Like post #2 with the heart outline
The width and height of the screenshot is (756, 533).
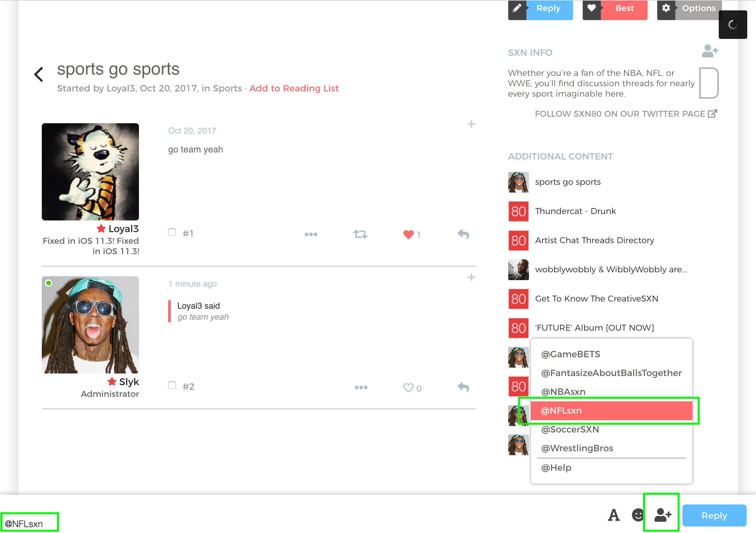click(x=408, y=388)
